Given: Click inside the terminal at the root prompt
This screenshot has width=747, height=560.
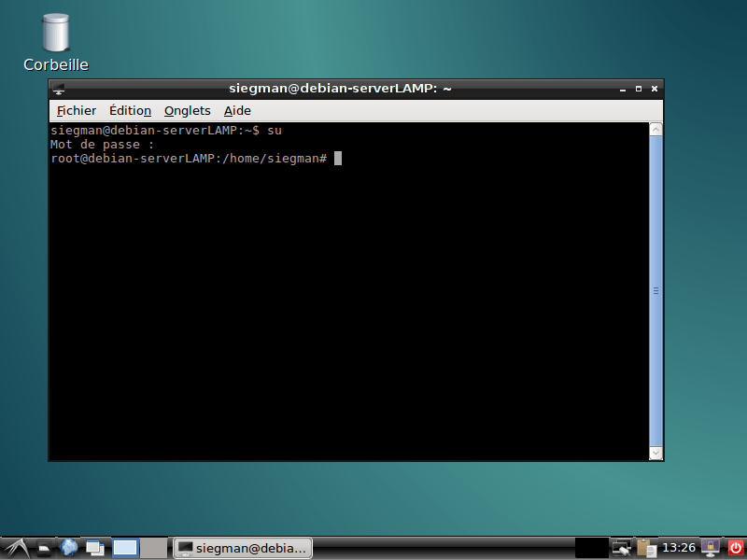Looking at the screenshot, I should [336, 158].
